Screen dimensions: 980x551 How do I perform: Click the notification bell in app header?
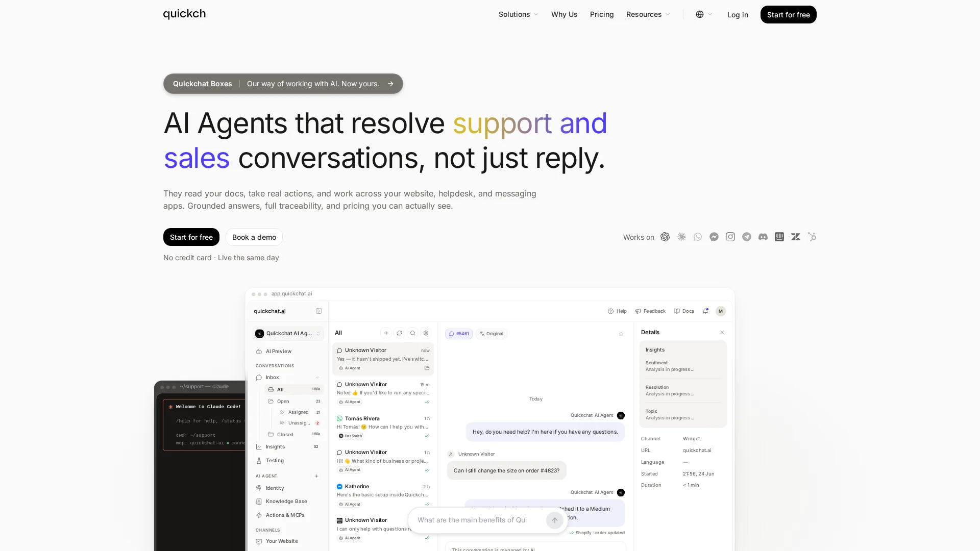click(705, 311)
